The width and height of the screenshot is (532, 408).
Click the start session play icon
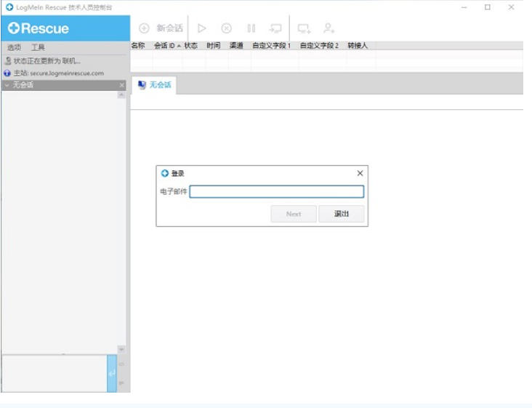pyautogui.click(x=202, y=28)
